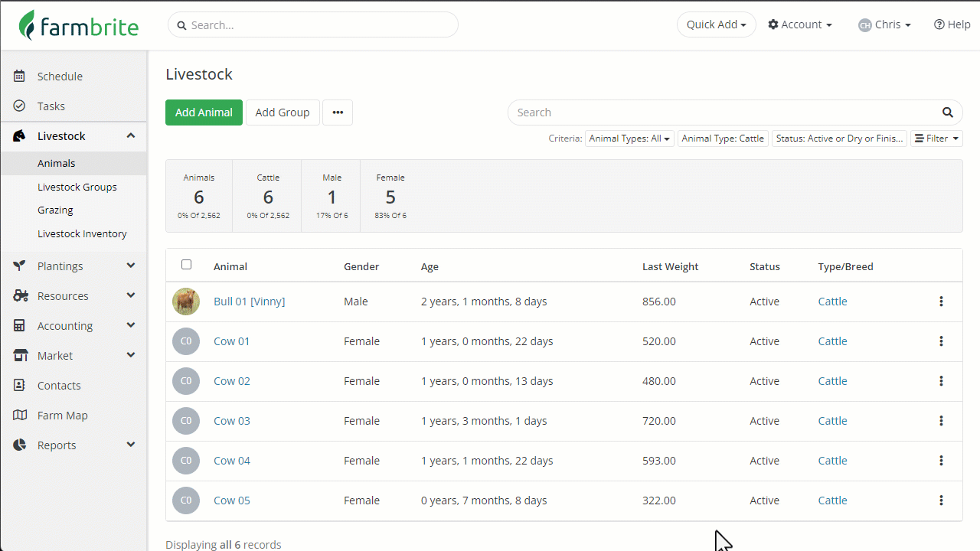Image resolution: width=980 pixels, height=551 pixels.
Task: Open the Bull 01 [Vinny] record
Action: pyautogui.click(x=249, y=302)
